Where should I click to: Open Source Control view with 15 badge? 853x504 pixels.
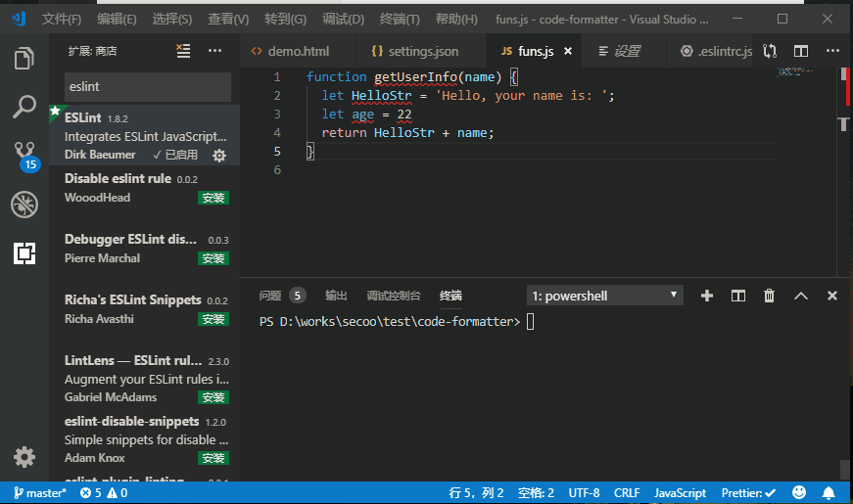[x=25, y=157]
